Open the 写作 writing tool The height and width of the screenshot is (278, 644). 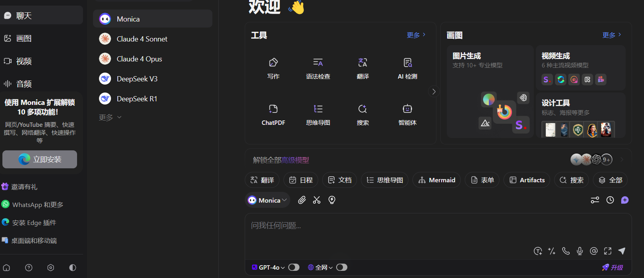pos(273,69)
